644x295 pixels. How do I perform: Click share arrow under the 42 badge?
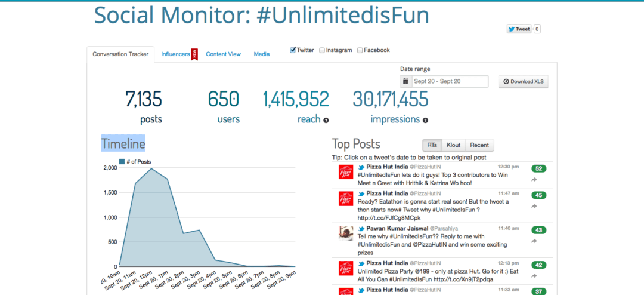pyautogui.click(x=534, y=276)
